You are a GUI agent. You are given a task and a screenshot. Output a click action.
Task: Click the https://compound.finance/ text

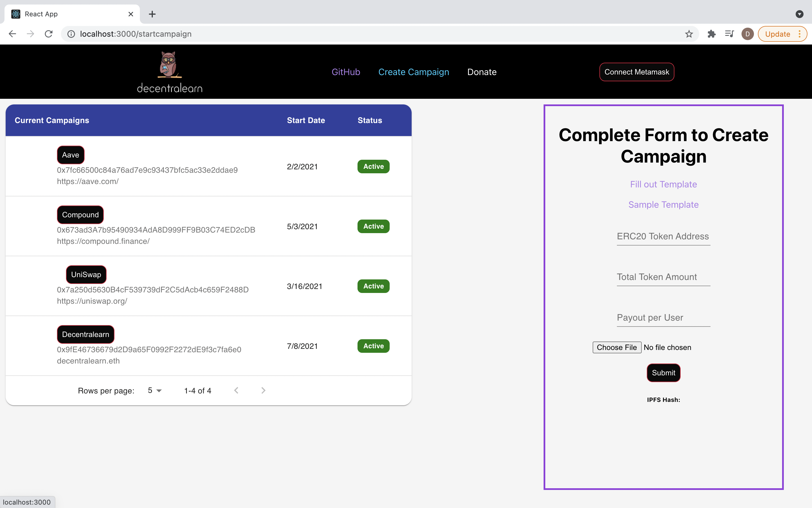(x=103, y=241)
